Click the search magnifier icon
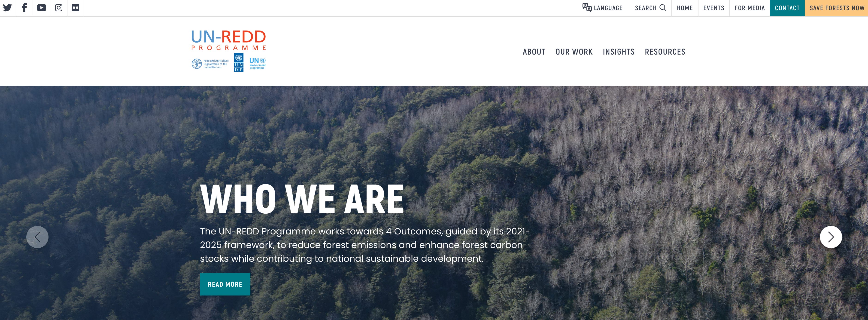 click(663, 8)
